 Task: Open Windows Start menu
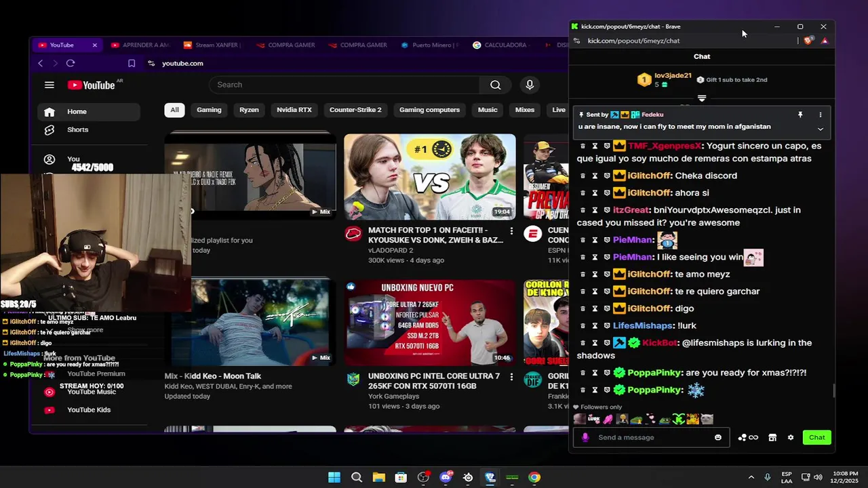(x=334, y=477)
